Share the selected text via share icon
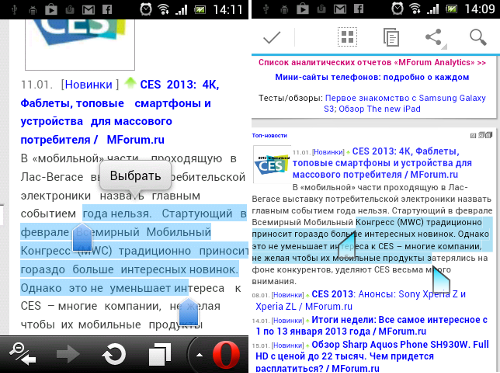The height and width of the screenshot is (373, 500). (x=434, y=37)
